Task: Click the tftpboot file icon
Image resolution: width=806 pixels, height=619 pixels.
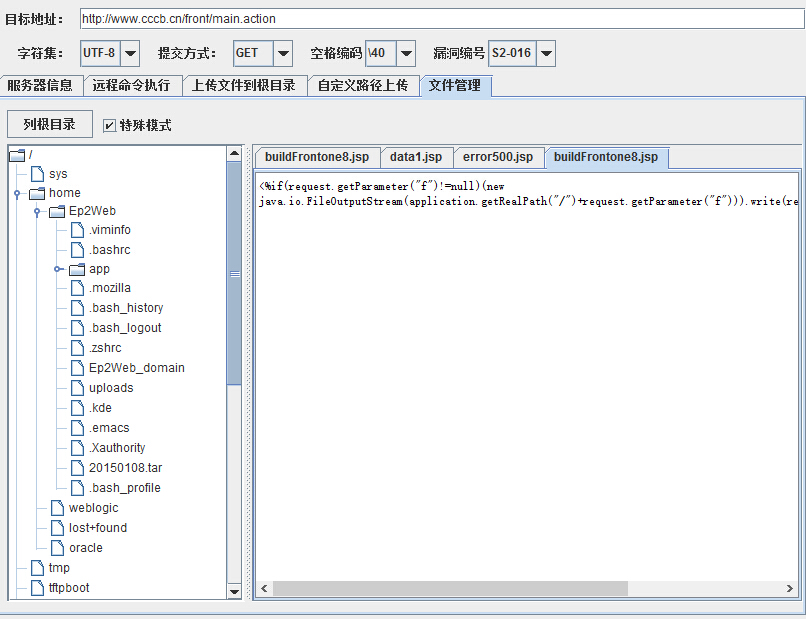Action: (x=38, y=588)
